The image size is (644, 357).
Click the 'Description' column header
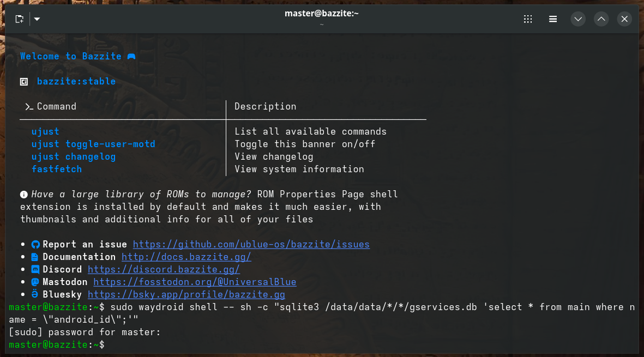click(x=266, y=106)
